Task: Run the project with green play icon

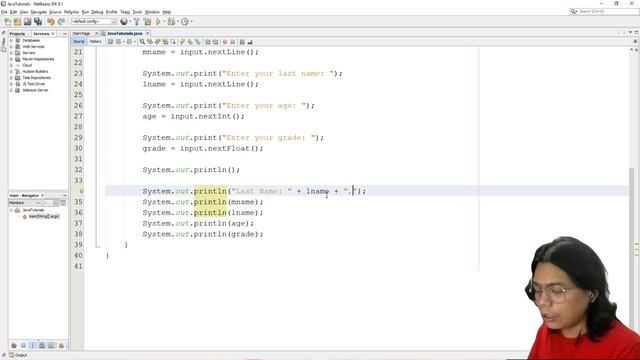Action: click(158, 22)
